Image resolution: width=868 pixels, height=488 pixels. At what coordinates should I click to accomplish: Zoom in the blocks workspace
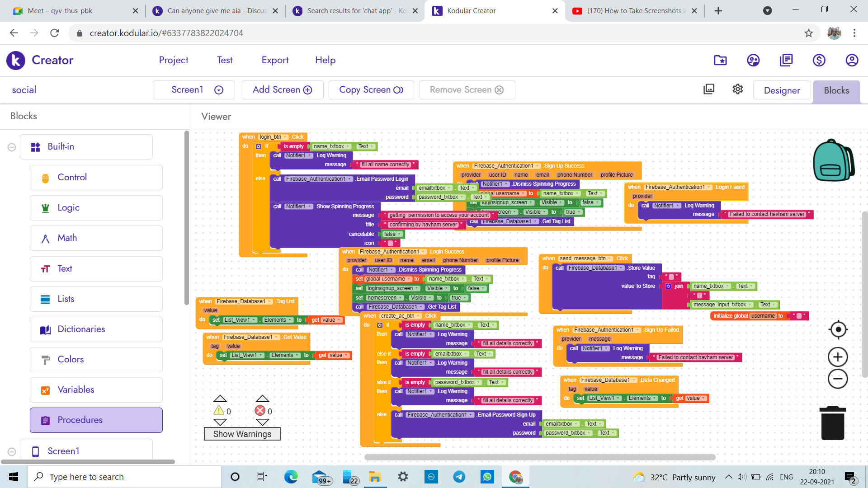(838, 357)
